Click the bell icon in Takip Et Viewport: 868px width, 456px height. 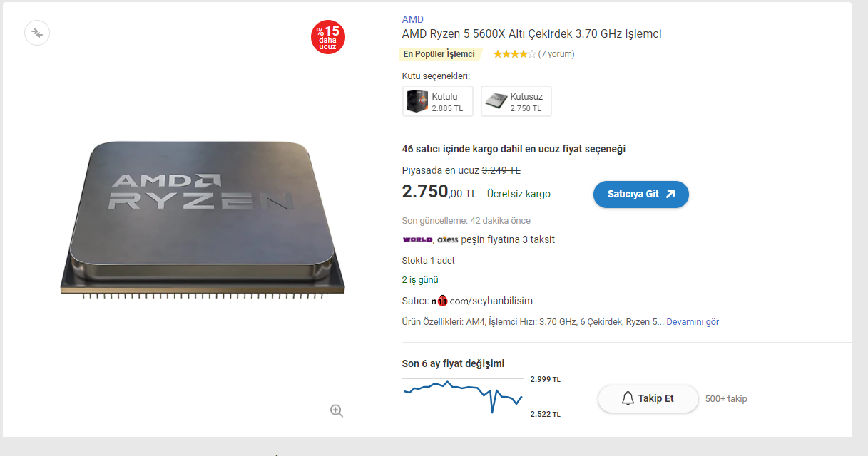coord(628,398)
